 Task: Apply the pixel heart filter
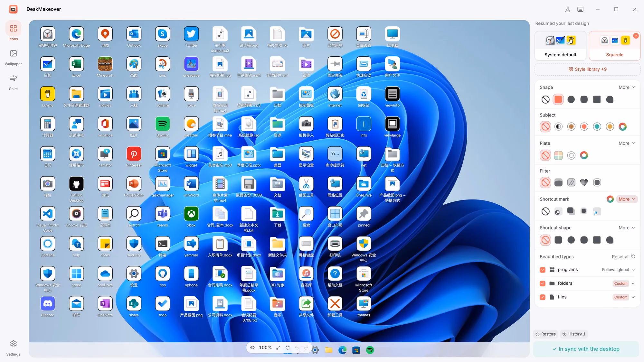584,182
